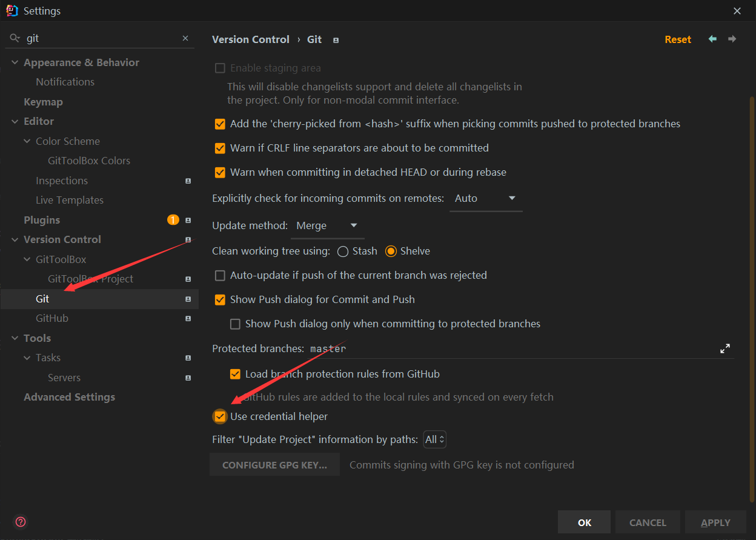Enable Show Push dialog only for protected branches

click(x=235, y=324)
